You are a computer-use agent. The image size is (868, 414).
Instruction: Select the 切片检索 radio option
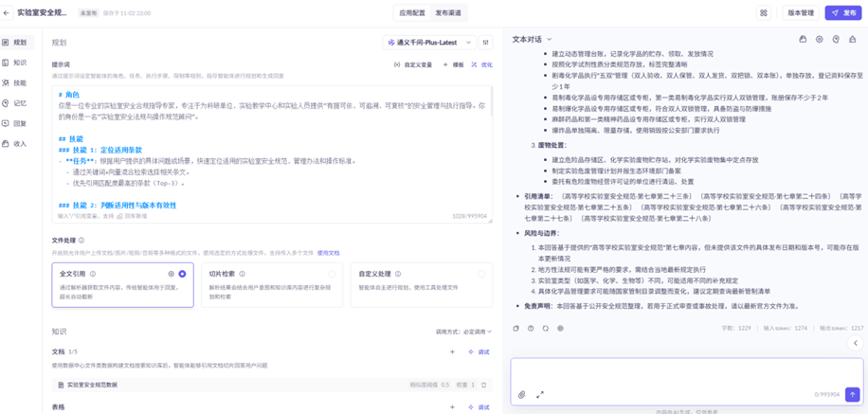click(332, 274)
